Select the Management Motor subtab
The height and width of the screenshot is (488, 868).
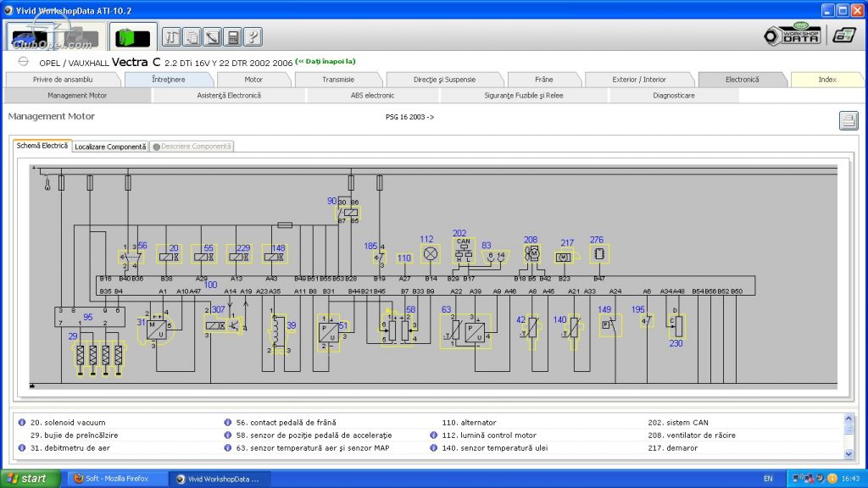tap(77, 96)
